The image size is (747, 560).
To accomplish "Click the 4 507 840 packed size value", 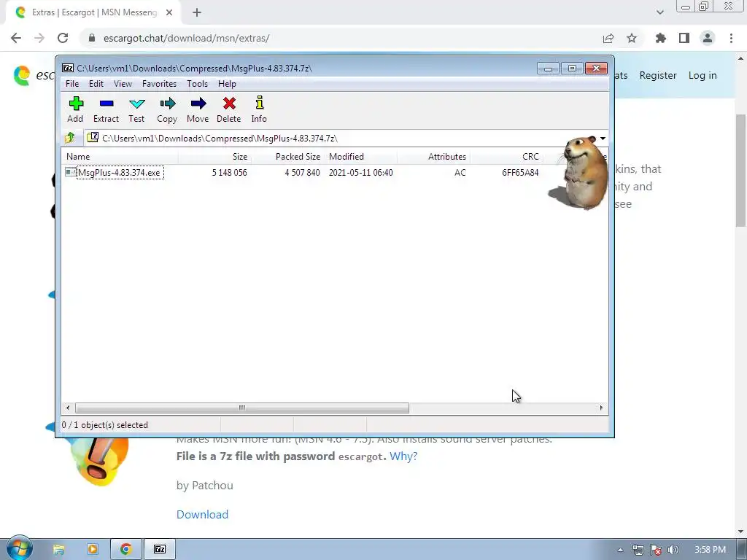I will pyautogui.click(x=303, y=172).
